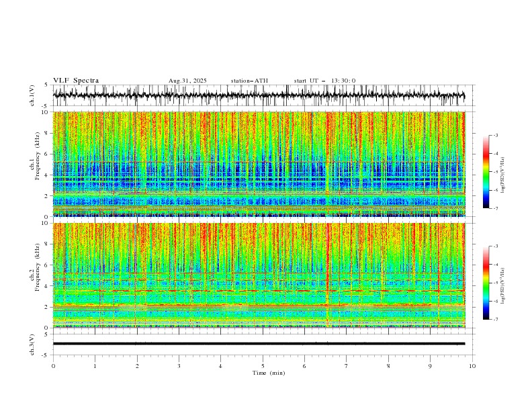Click inside the ch.2 spectrogram panel
The image size is (532, 411).
click(x=259, y=275)
